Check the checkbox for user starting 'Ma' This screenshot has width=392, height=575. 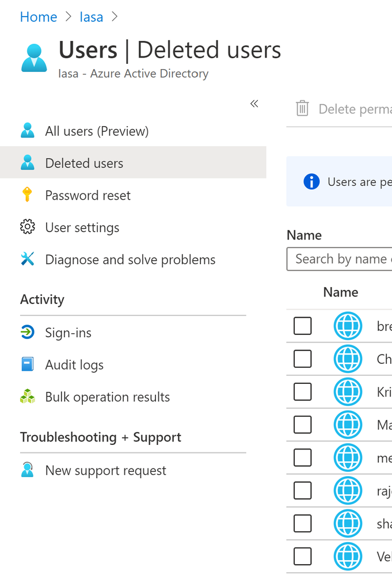303,425
